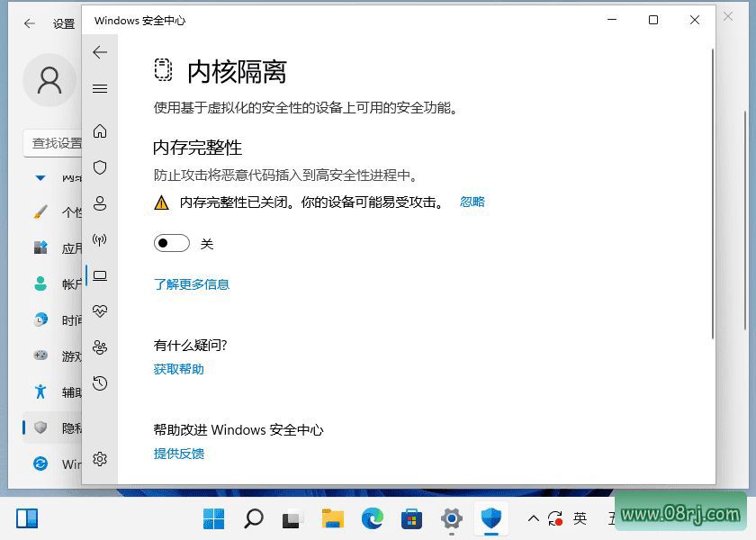Viewport: 756px width, 540px height.
Task: Click the 获取帮助 link
Action: [x=179, y=369]
